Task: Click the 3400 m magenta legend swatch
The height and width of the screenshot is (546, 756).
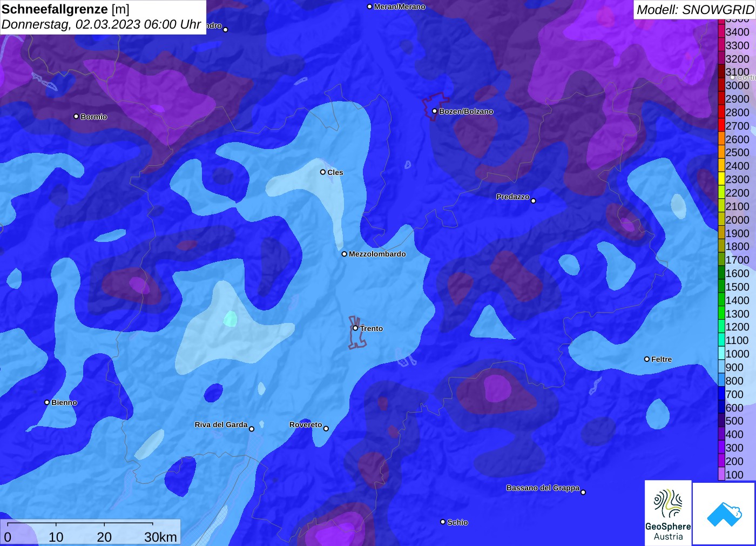Action: [x=721, y=32]
